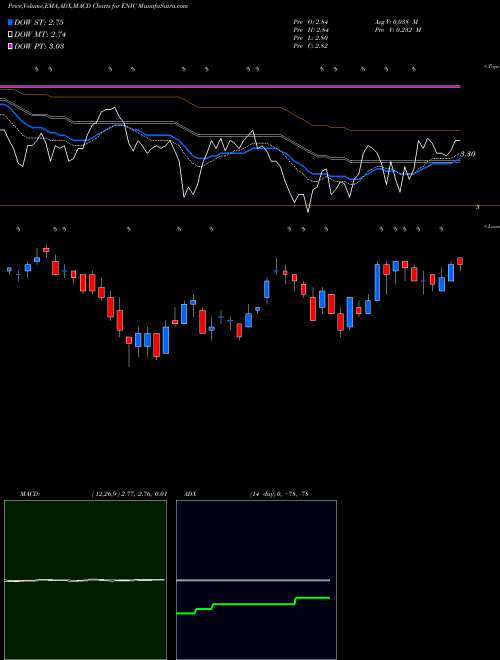Click the last red candlestick on the chart
The image size is (500, 660).
[460, 261]
